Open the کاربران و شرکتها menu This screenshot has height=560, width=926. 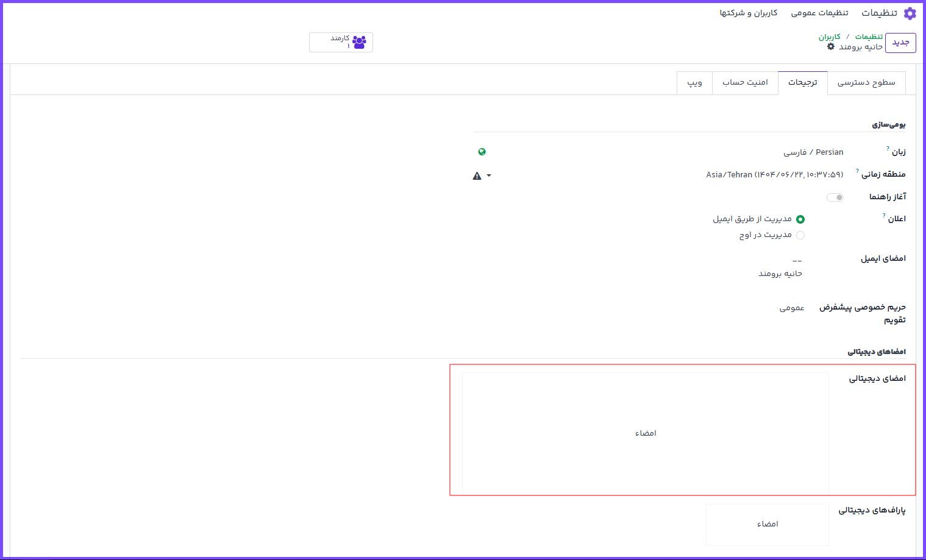(748, 13)
